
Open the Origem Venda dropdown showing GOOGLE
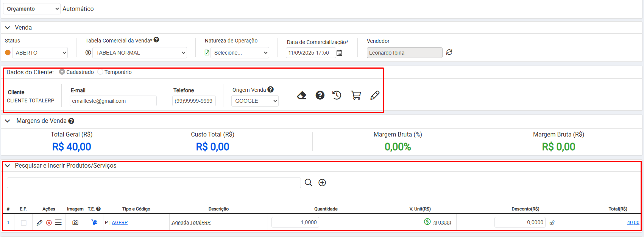255,101
